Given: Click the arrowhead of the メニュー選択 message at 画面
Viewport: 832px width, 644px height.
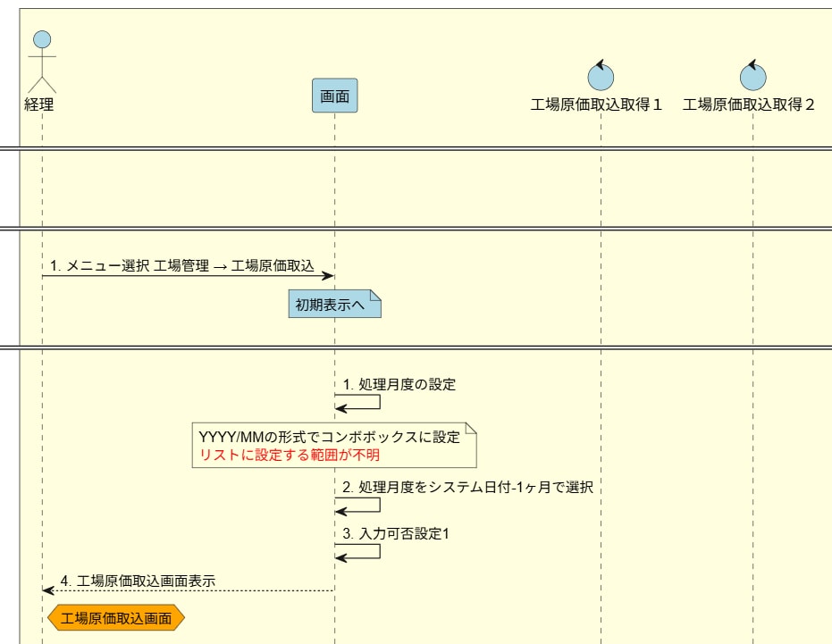Looking at the screenshot, I should click(x=328, y=276).
